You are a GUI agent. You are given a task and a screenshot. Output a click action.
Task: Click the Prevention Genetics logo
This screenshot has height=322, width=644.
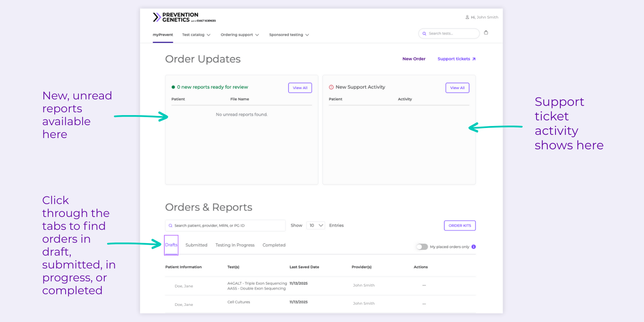(x=184, y=17)
